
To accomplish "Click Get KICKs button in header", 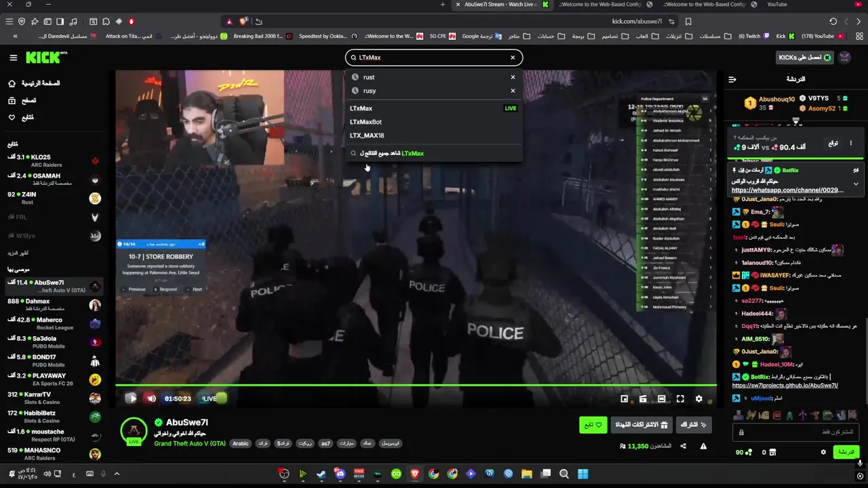I will [x=805, y=58].
